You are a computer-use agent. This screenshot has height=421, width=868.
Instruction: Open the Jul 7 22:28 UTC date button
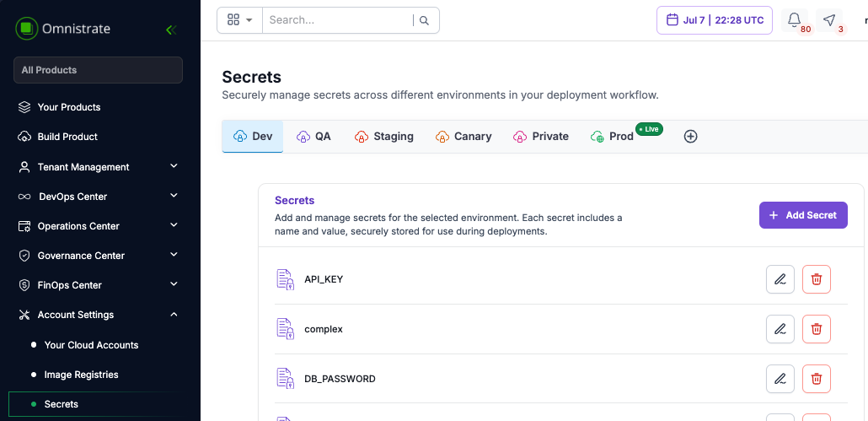tap(714, 20)
